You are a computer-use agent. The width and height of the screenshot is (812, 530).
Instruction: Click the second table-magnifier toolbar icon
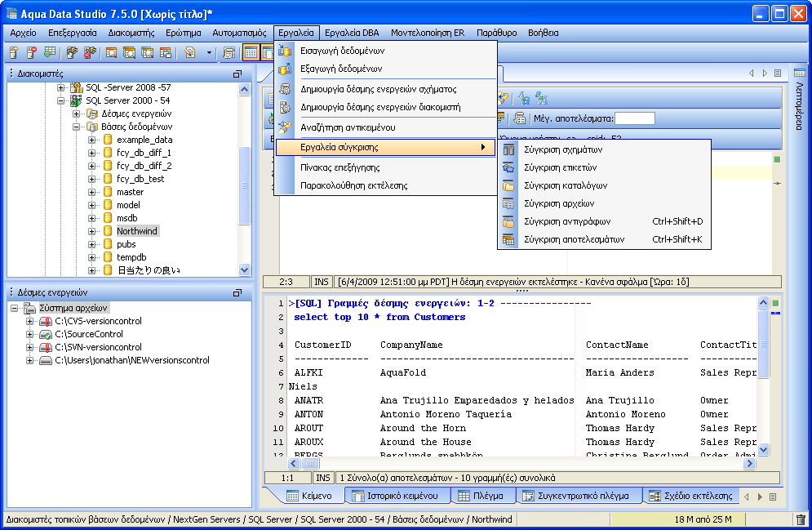coord(129,52)
